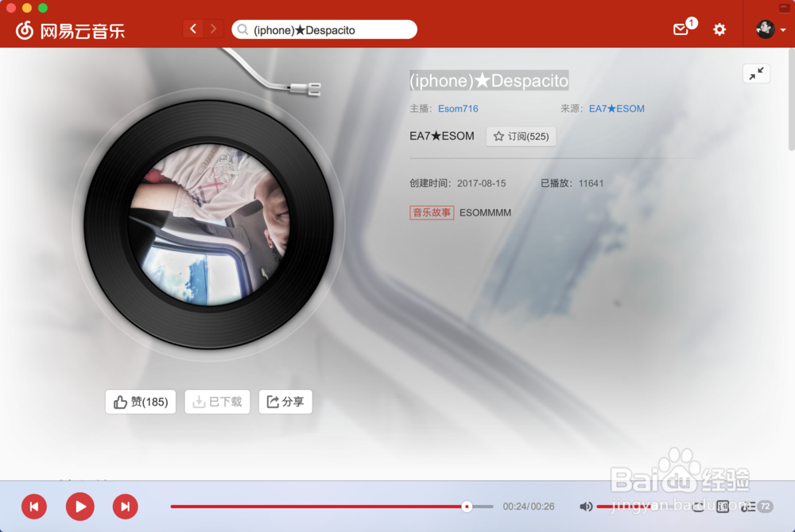Screen dimensions: 795x532
Task: Click the station name EA7★ESOM text
Action: coord(441,136)
